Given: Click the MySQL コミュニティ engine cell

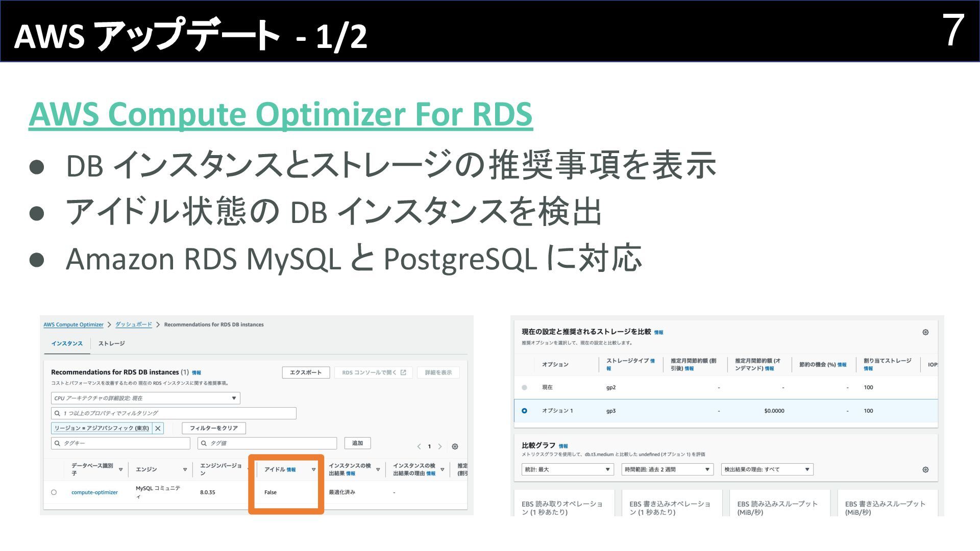Looking at the screenshot, I should click(158, 492).
